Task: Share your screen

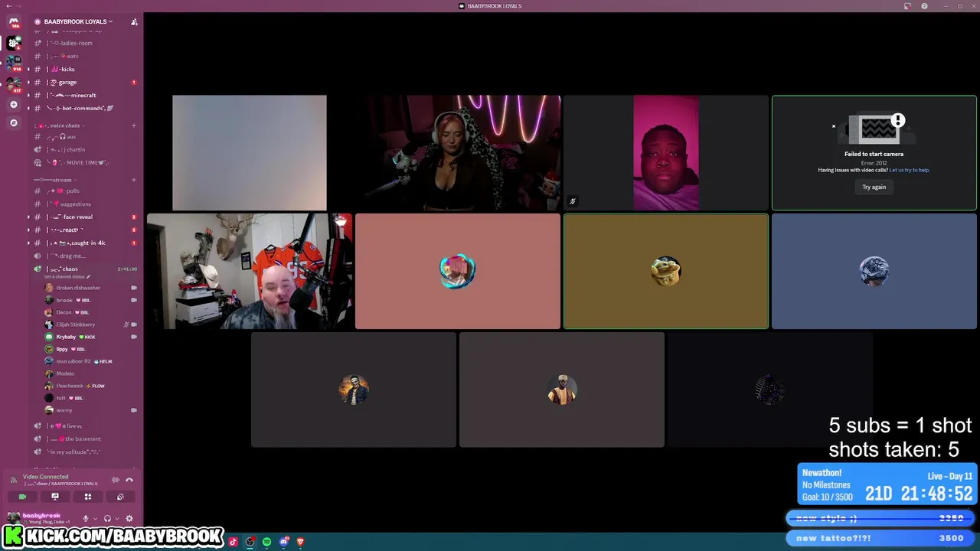Action: tap(54, 497)
